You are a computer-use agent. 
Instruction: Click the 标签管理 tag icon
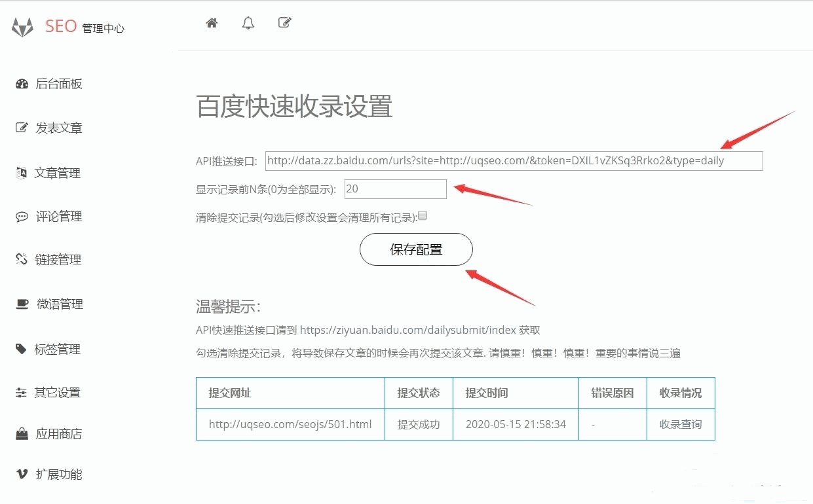[22, 349]
